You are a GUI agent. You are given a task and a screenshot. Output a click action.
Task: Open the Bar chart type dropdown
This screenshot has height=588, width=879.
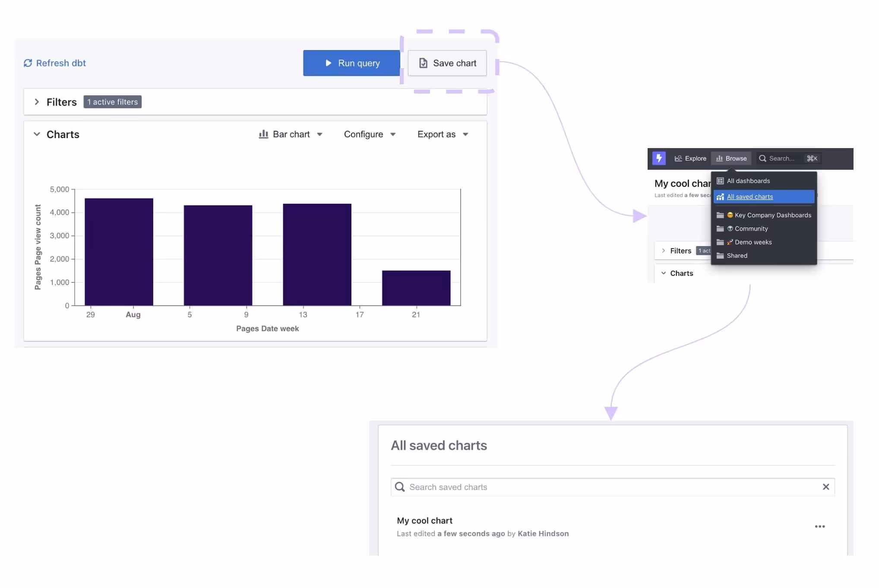291,134
